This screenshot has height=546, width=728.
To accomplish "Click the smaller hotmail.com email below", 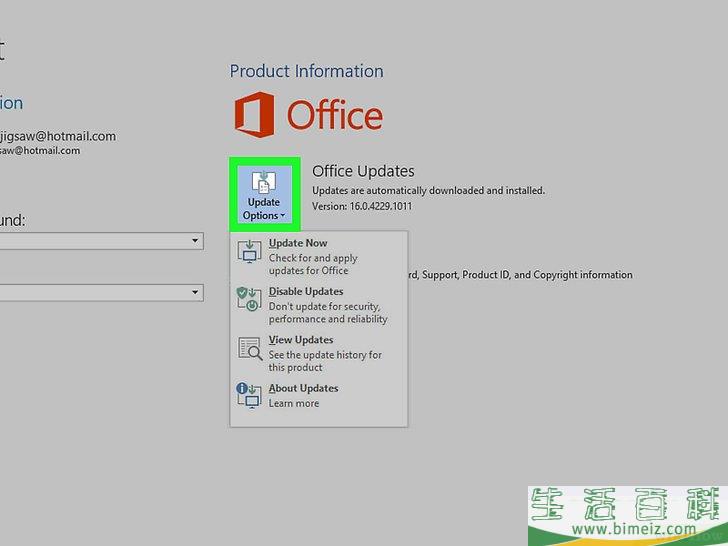I will (x=40, y=151).
